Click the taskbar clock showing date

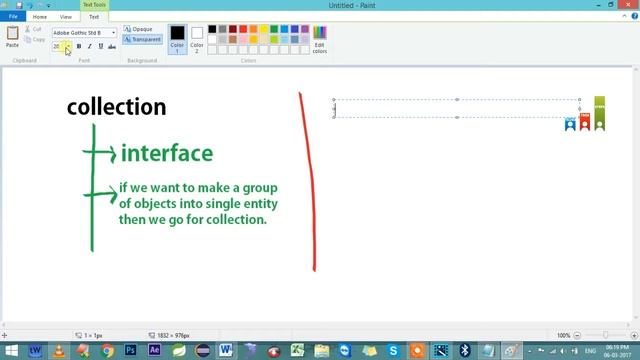[617, 351]
